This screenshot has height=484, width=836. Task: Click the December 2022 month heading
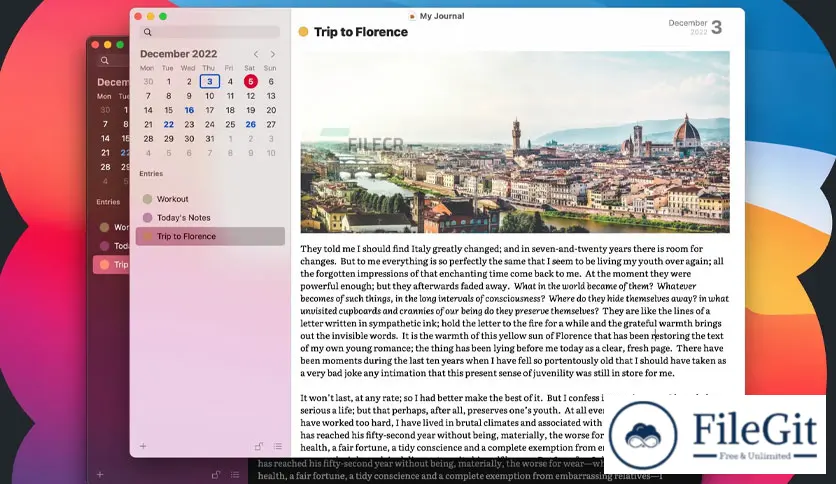coord(178,54)
